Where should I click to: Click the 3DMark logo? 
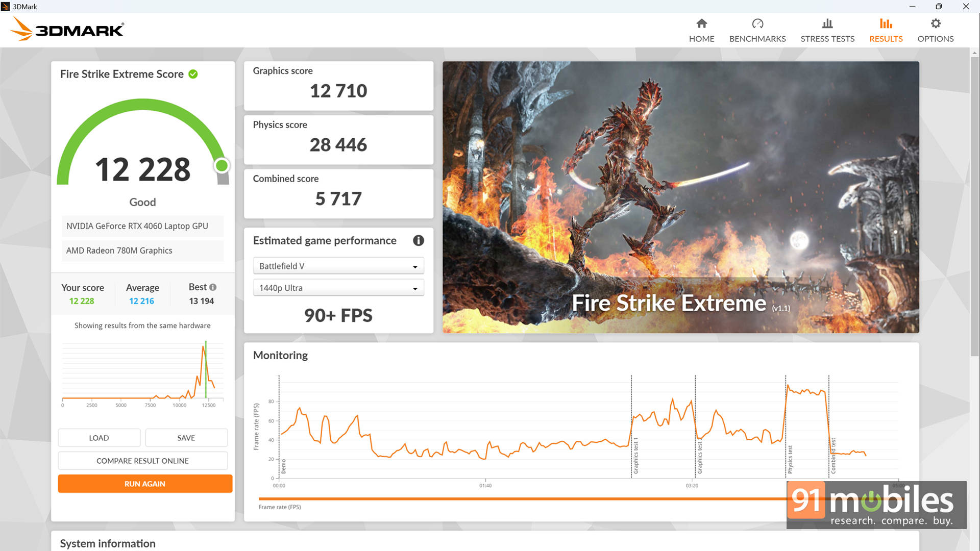67,30
